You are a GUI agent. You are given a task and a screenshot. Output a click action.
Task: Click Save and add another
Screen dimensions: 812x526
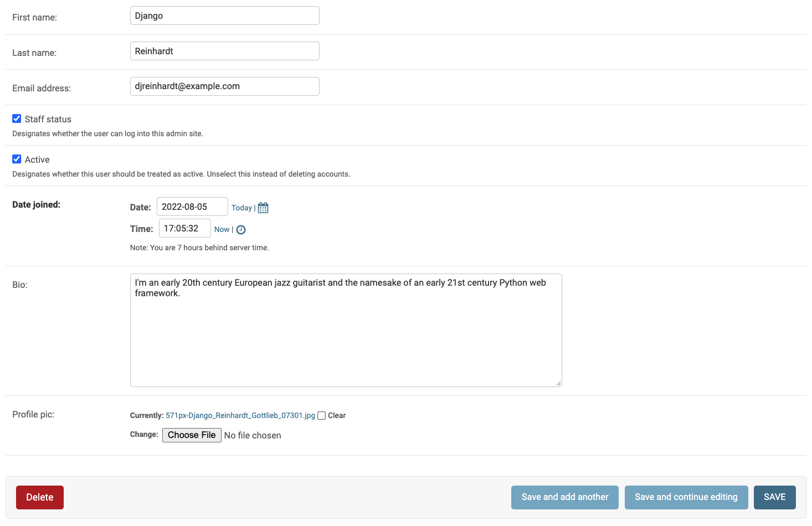(564, 497)
